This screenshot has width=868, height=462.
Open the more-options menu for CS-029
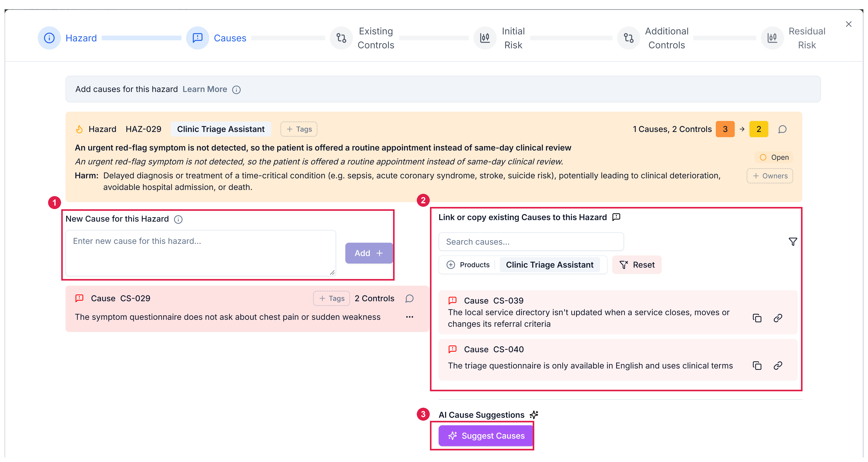(409, 317)
